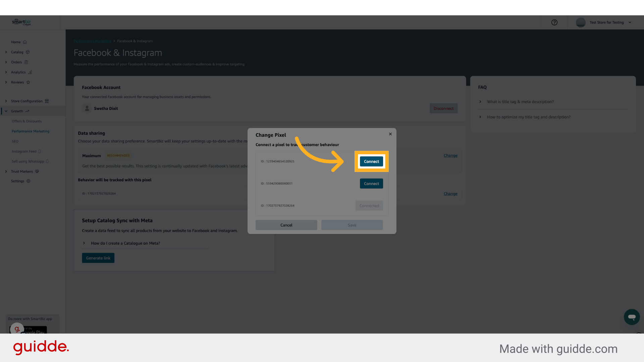This screenshot has width=644, height=362.
Task: Connect pixel ID 559429080080031
Action: [x=371, y=184]
